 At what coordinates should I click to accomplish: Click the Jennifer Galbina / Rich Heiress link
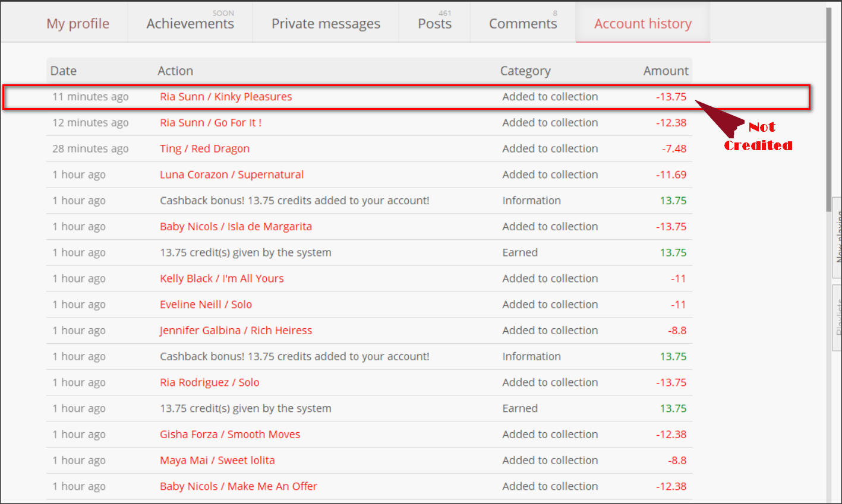pyautogui.click(x=236, y=331)
